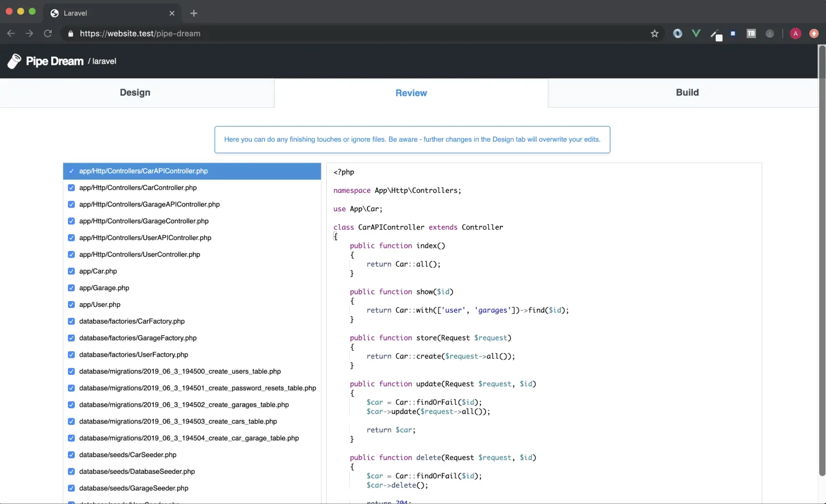Viewport: 826px width, 504px height.
Task: Click the '/ laravel' project label
Action: tap(102, 61)
